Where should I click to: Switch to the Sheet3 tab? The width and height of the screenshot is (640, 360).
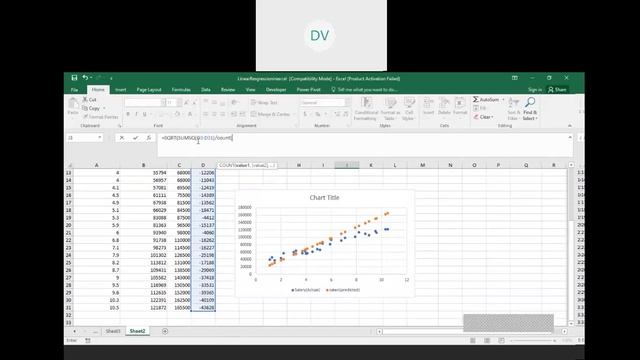[113, 331]
